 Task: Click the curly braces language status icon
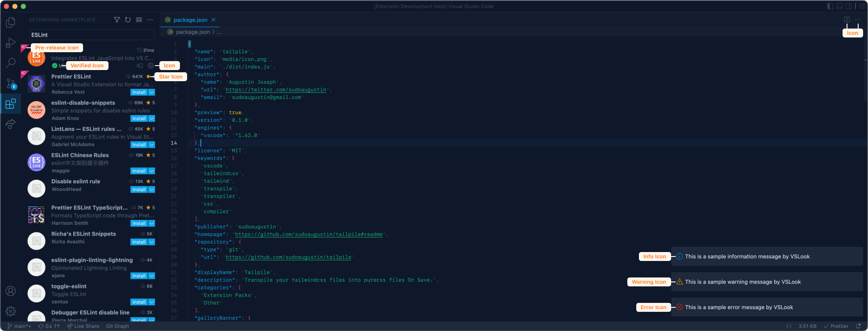click(789, 326)
